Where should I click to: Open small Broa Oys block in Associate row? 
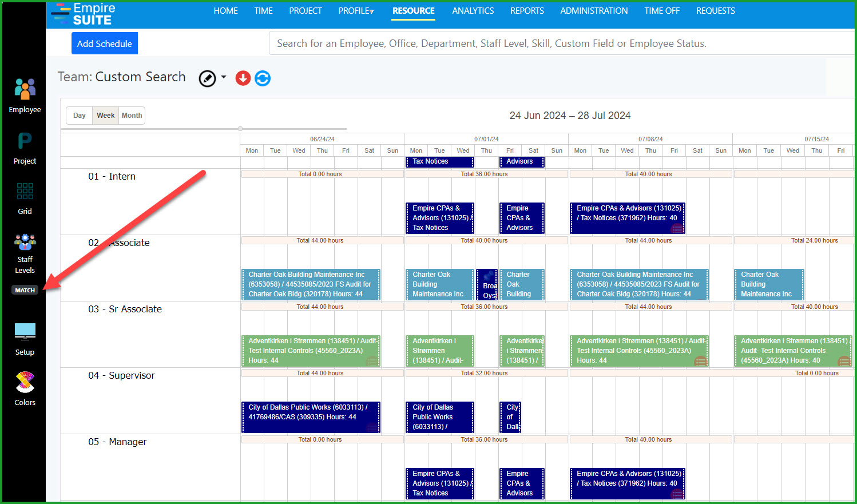(487, 284)
